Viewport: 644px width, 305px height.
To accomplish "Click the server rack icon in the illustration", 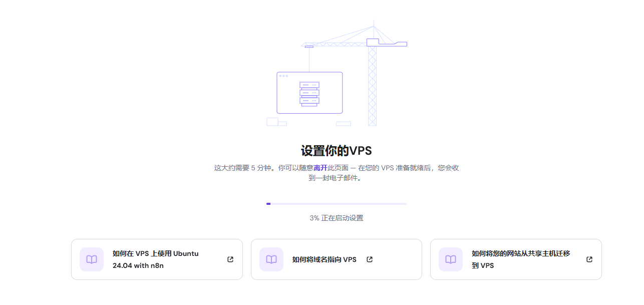I will (x=309, y=94).
